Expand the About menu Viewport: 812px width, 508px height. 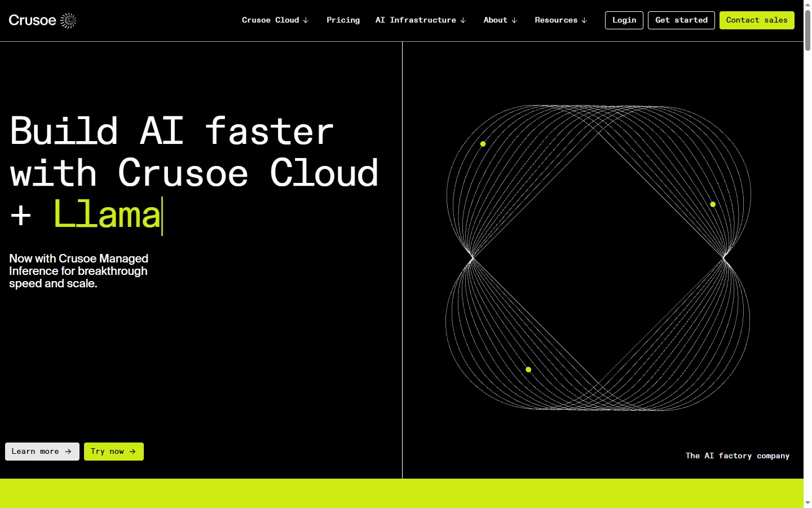click(500, 20)
